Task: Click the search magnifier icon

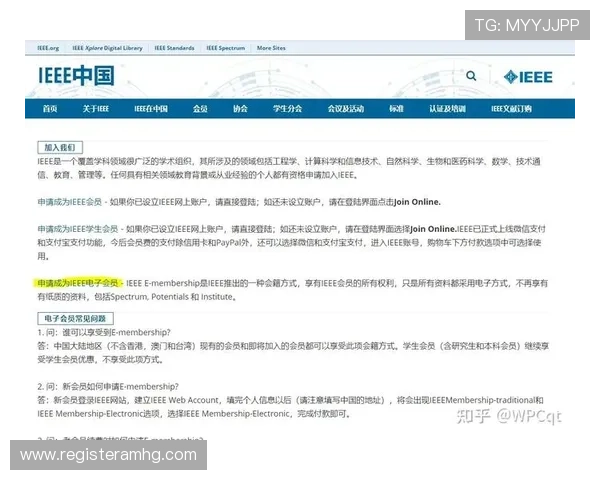Action: (x=471, y=76)
